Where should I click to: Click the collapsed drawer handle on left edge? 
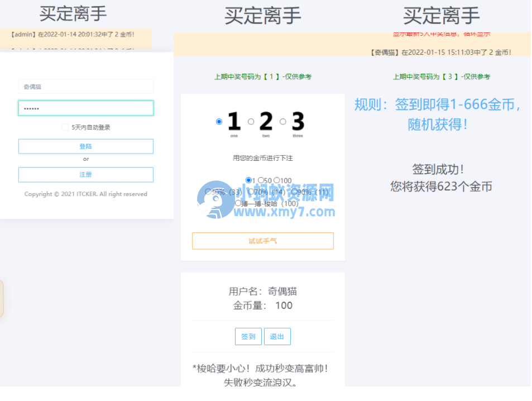coord(3,299)
